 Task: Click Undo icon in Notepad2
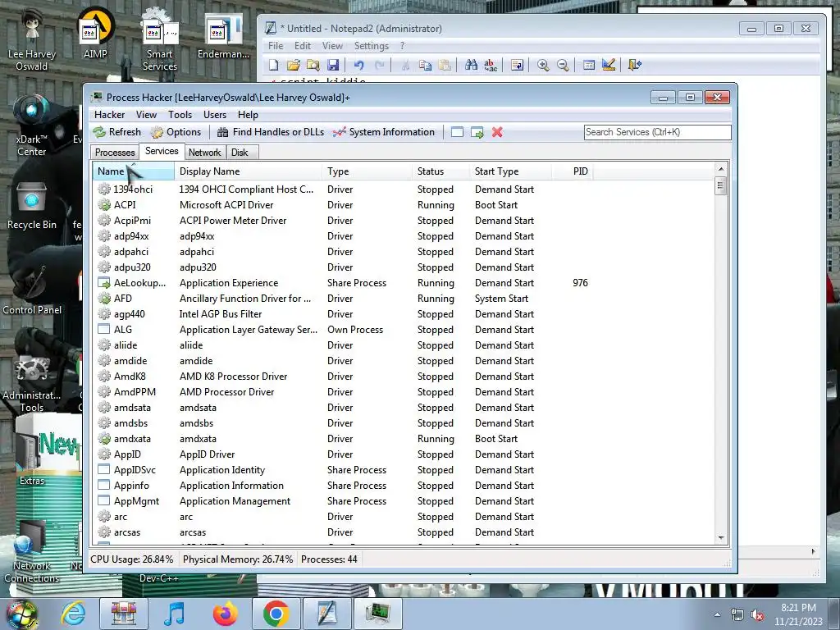point(358,65)
